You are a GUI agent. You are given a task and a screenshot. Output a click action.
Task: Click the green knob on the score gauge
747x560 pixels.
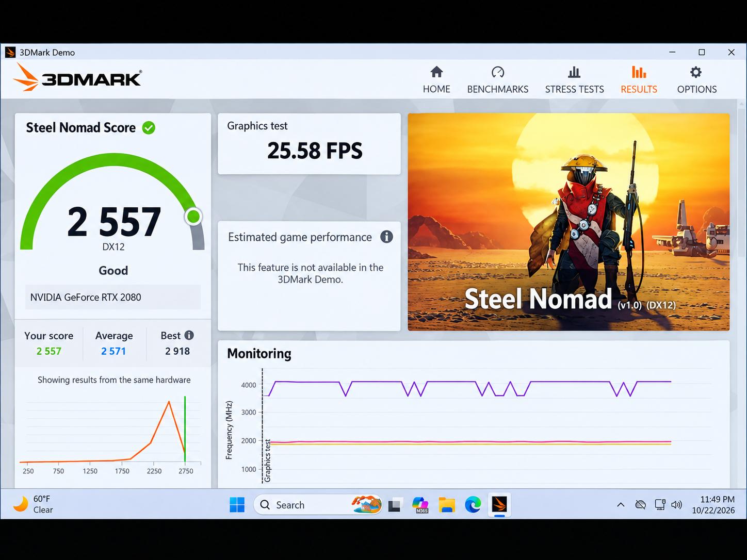193,217
